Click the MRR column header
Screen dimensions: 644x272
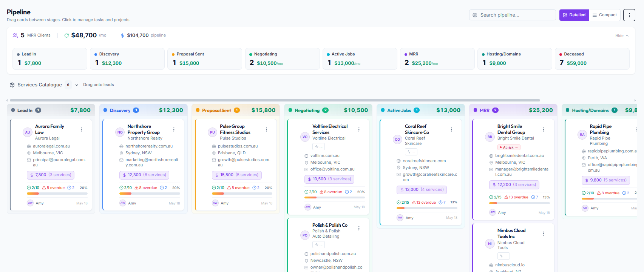513,111
